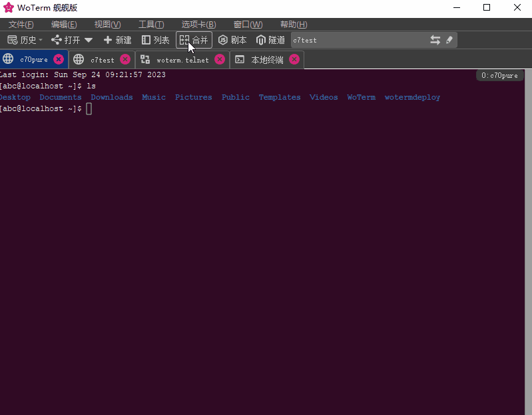Open the 隧道 tunnel button
The image size is (532, 415).
[x=270, y=40]
